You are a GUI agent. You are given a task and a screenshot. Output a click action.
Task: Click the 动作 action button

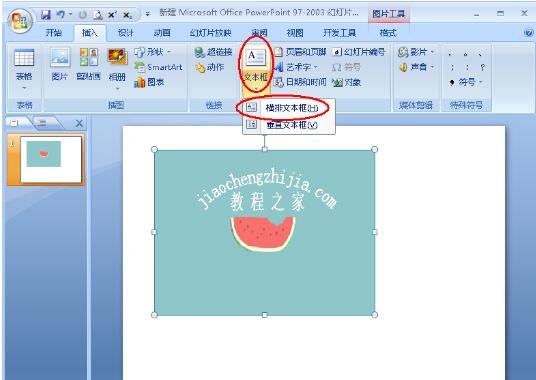(209, 67)
